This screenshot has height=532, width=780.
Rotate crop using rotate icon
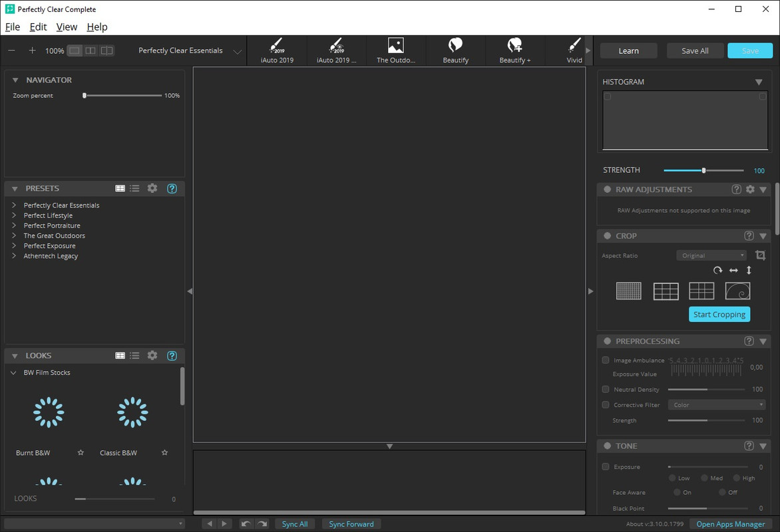[x=717, y=270]
